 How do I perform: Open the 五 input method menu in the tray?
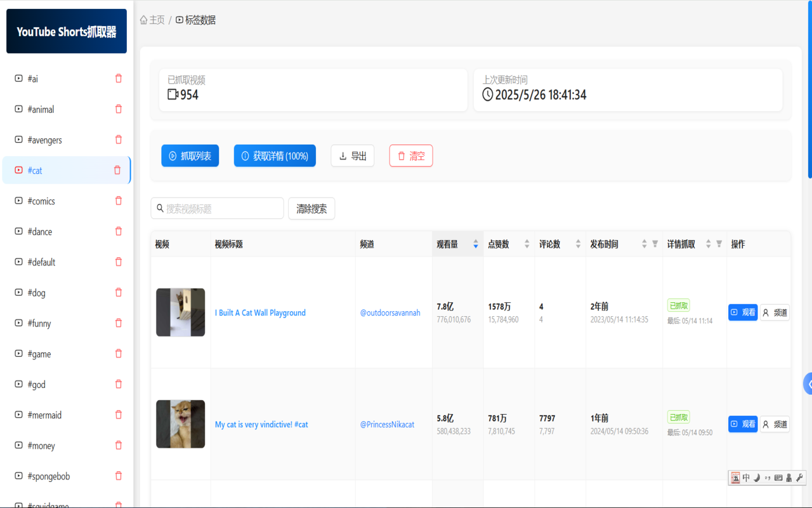pyautogui.click(x=736, y=478)
